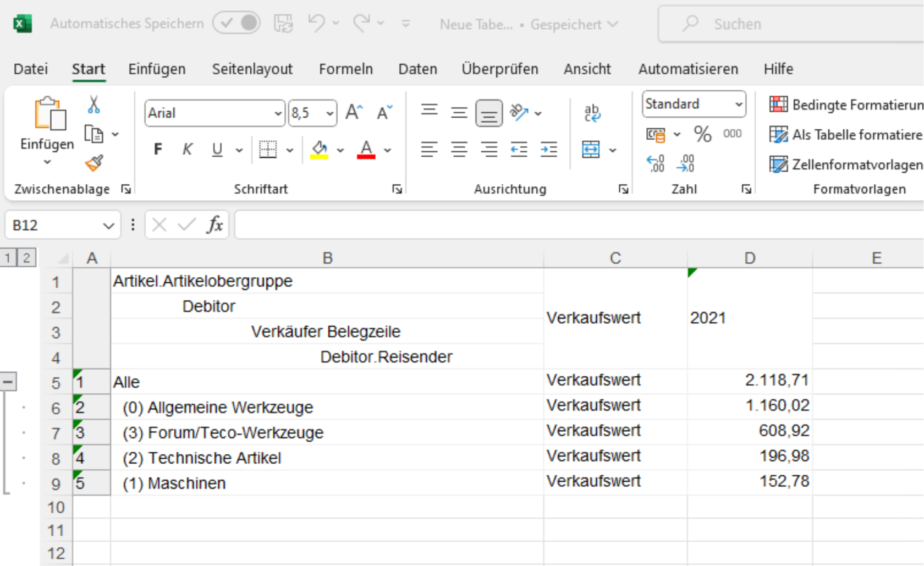Image resolution: width=924 pixels, height=566 pixels.
Task: Add a decimal place icon
Action: [x=656, y=163]
